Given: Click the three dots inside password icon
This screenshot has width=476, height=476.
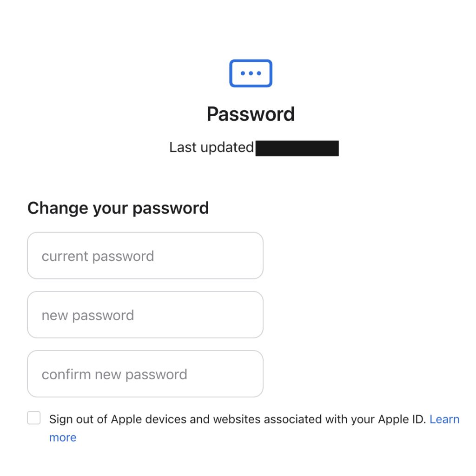Looking at the screenshot, I should point(251,73).
